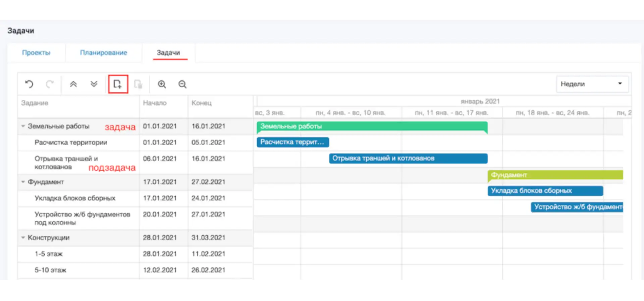Undo the last action in toolbar
Image resolution: width=644 pixels, height=301 pixels.
coord(29,84)
